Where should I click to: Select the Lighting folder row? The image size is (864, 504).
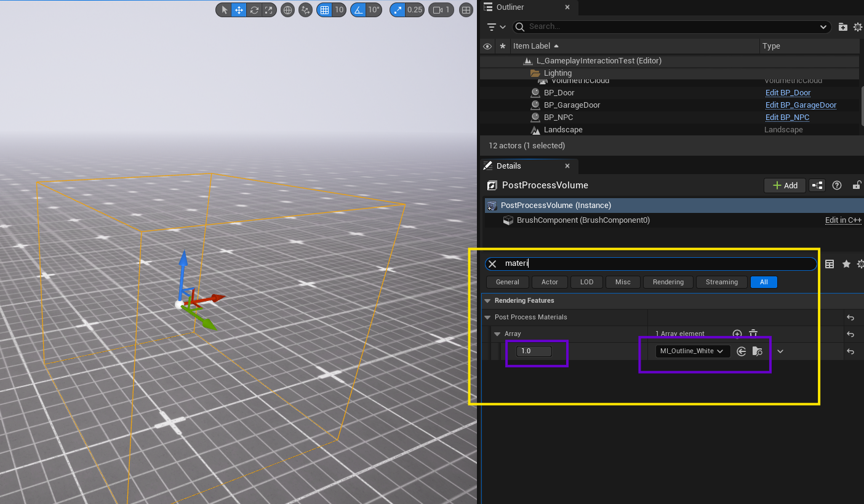(x=669, y=73)
